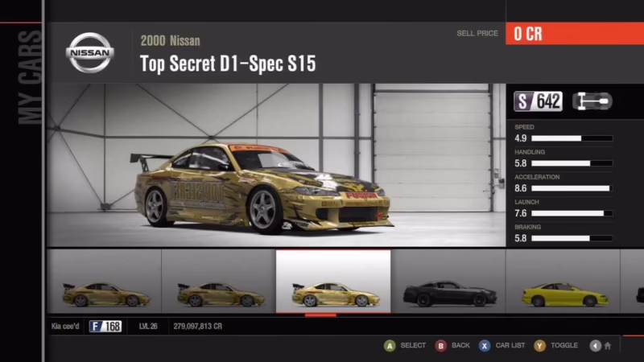Select the first gold Nissan thumbnail
Image resolution: width=644 pixels, height=362 pixels.
click(105, 282)
